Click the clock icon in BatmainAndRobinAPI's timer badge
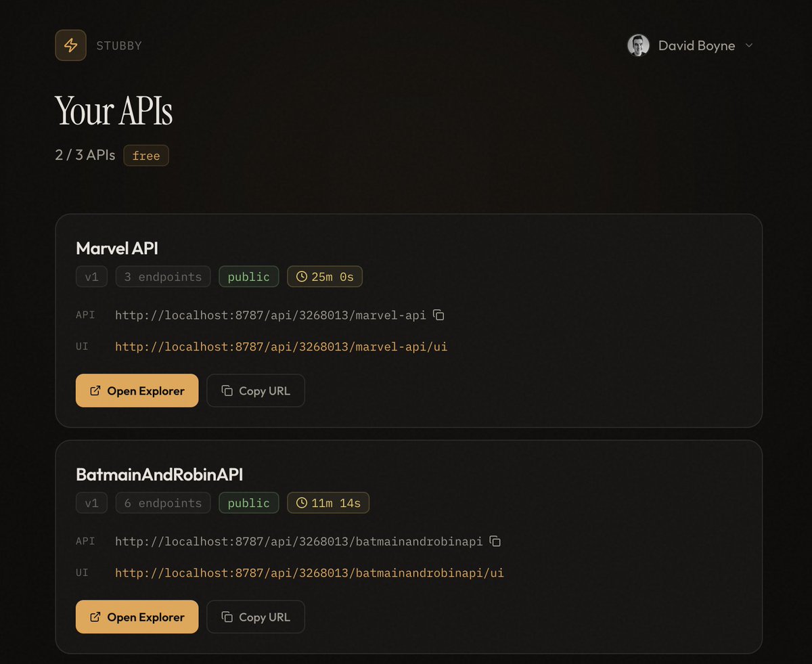 pos(301,502)
